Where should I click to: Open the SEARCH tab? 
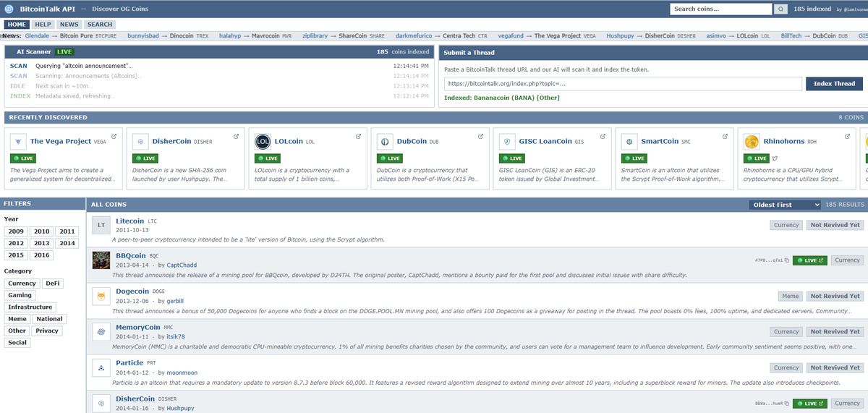coord(100,25)
